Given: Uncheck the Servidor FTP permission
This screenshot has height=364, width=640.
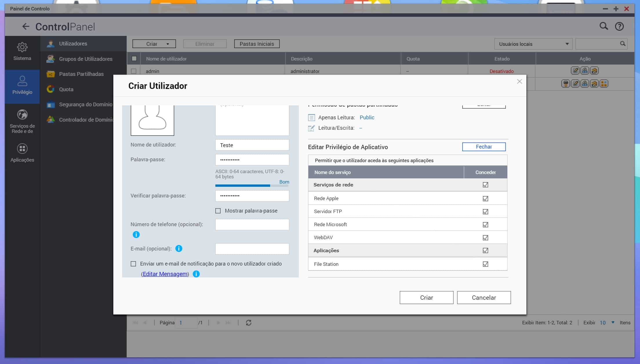Looking at the screenshot, I should (485, 212).
